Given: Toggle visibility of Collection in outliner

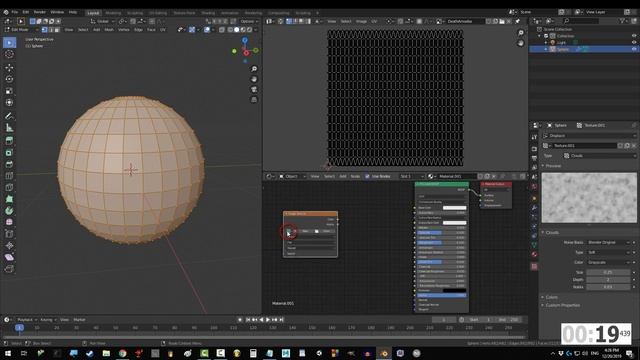Looking at the screenshot, I should [634, 36].
